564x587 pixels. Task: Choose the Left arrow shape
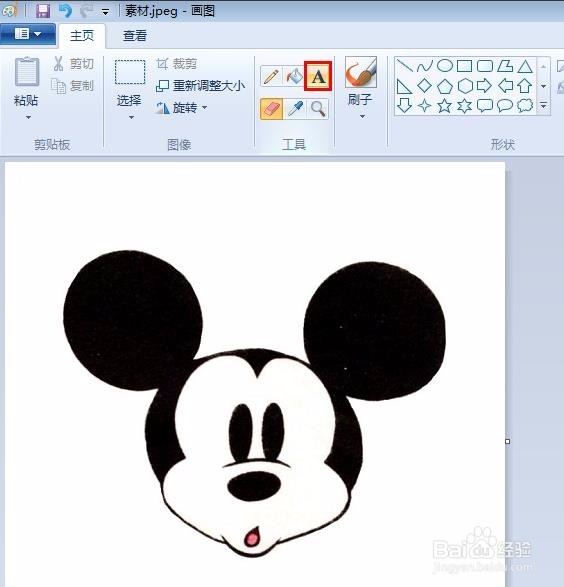(505, 86)
